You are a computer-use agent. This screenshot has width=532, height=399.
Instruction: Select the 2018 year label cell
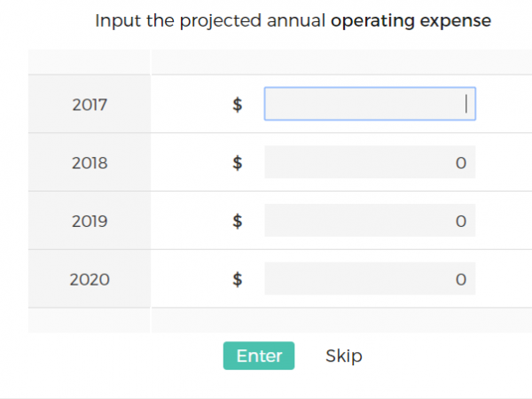click(90, 163)
